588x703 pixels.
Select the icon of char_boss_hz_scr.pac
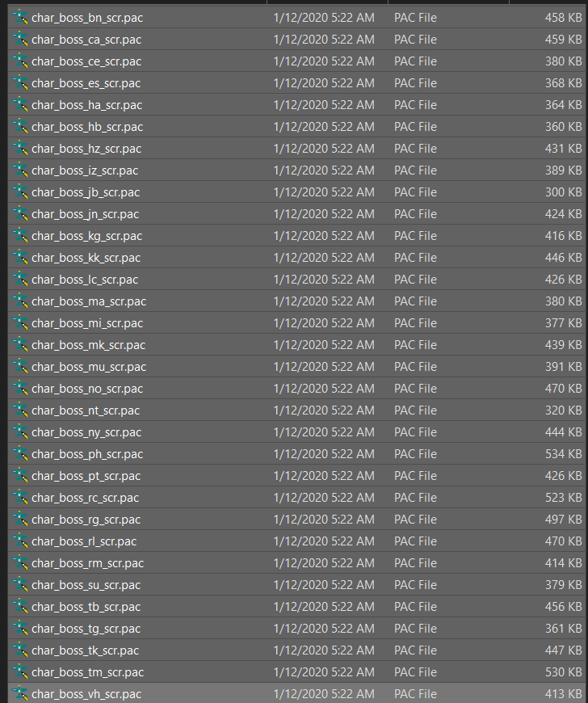coord(20,148)
